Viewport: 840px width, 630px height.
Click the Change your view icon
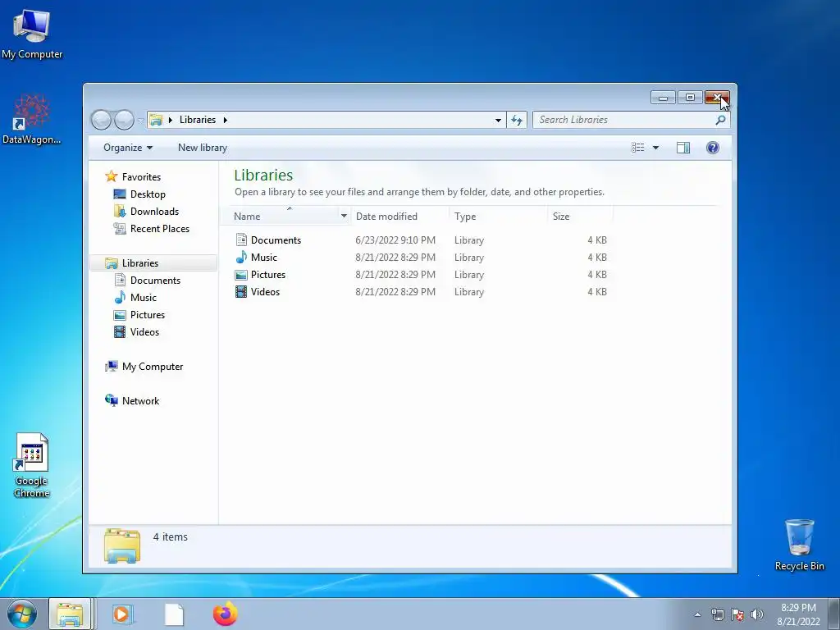click(x=637, y=148)
